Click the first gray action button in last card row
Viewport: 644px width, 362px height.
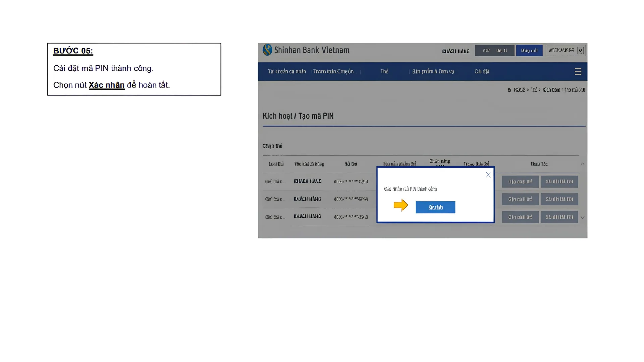(520, 217)
